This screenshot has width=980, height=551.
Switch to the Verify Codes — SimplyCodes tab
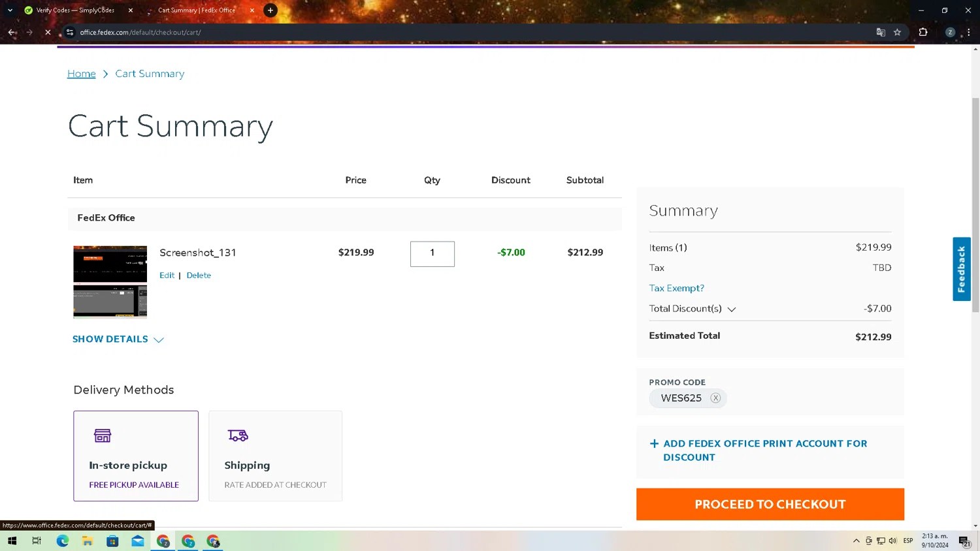pyautogui.click(x=75, y=10)
